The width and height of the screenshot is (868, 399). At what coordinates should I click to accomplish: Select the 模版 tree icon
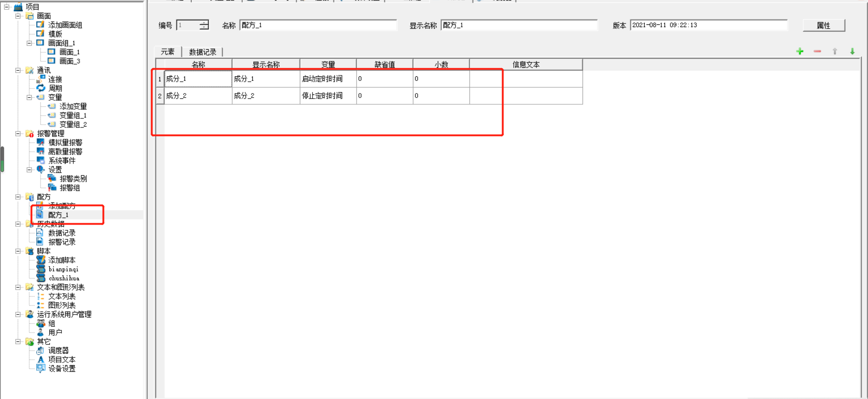(x=40, y=33)
